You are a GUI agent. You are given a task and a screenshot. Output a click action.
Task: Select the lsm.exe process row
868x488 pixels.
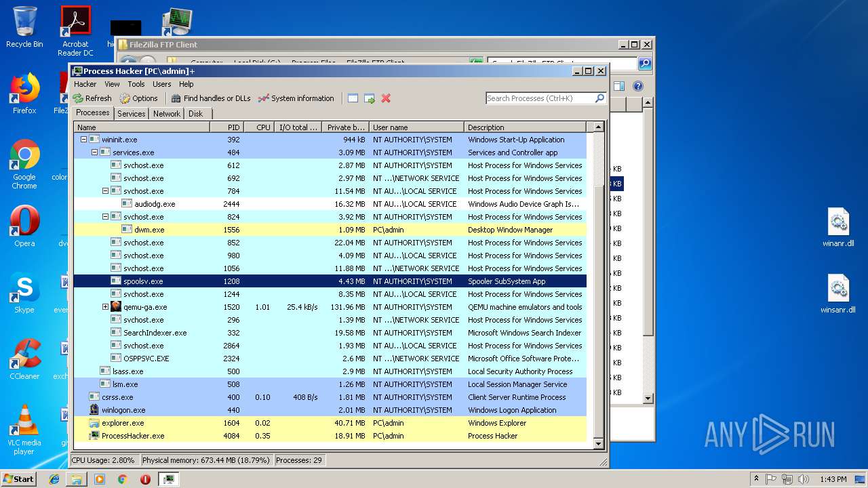[x=330, y=384]
